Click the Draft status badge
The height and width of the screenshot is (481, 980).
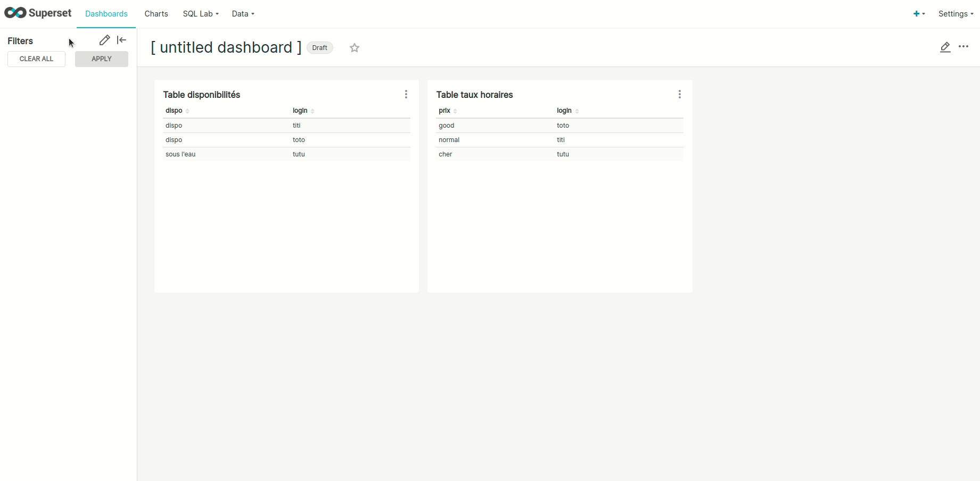click(320, 48)
